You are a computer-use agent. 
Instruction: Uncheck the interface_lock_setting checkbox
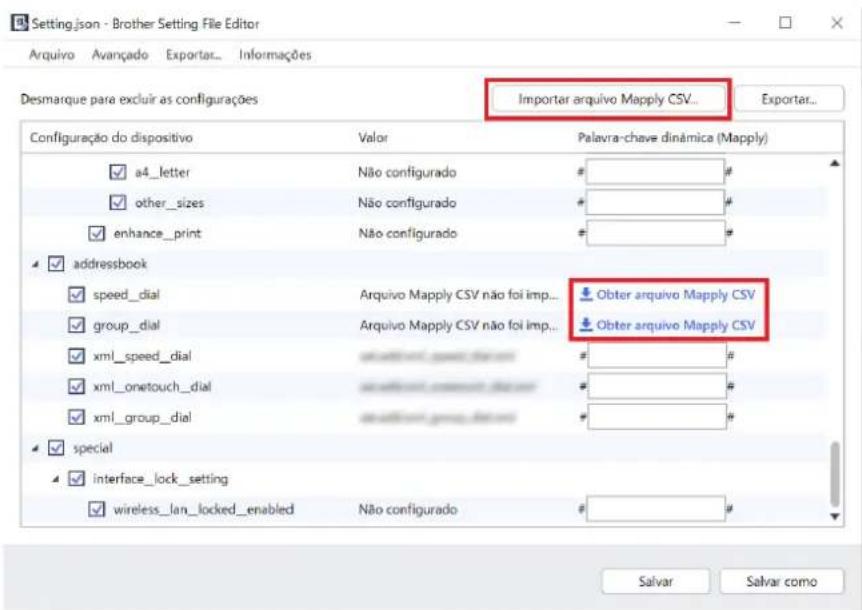click(x=76, y=479)
